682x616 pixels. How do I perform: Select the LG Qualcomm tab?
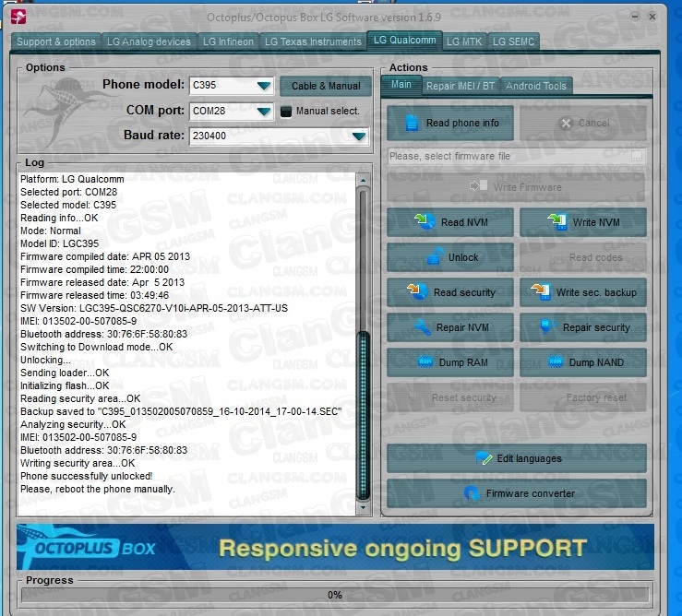[404, 40]
